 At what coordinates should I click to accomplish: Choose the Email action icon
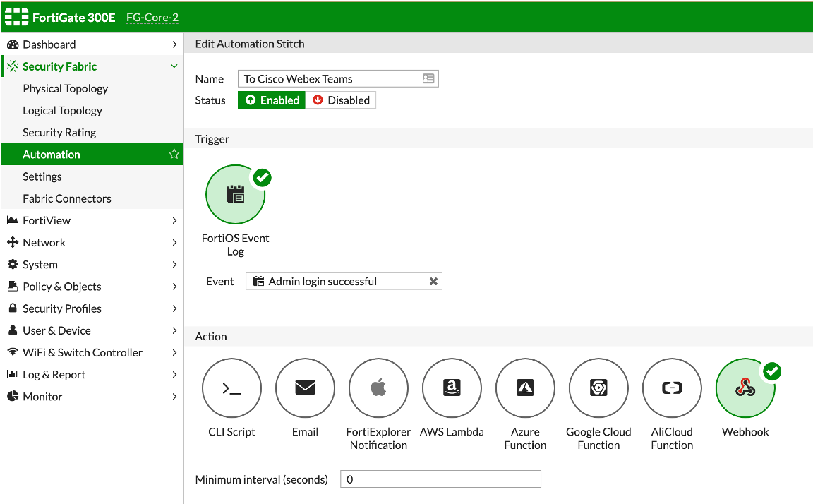point(305,388)
